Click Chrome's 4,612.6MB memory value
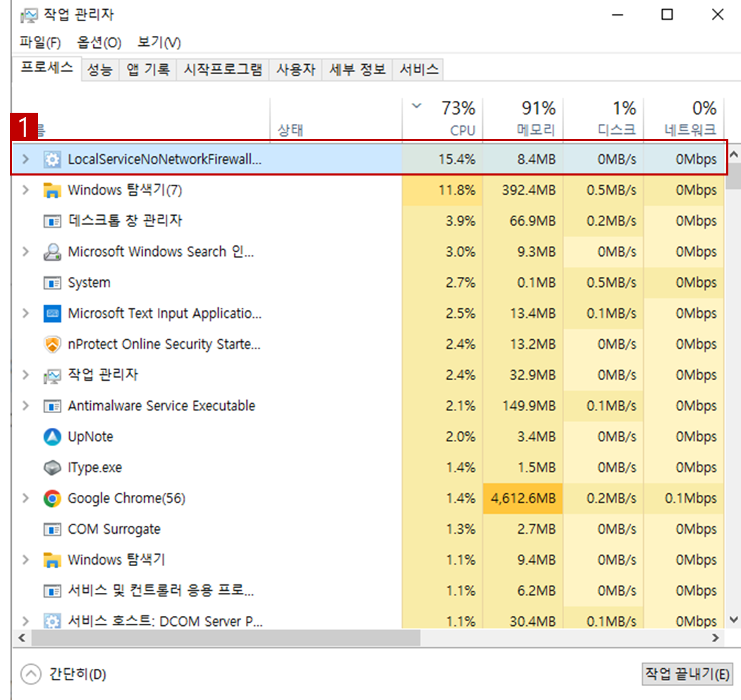Image resolution: width=741 pixels, height=700 pixels. (523, 498)
